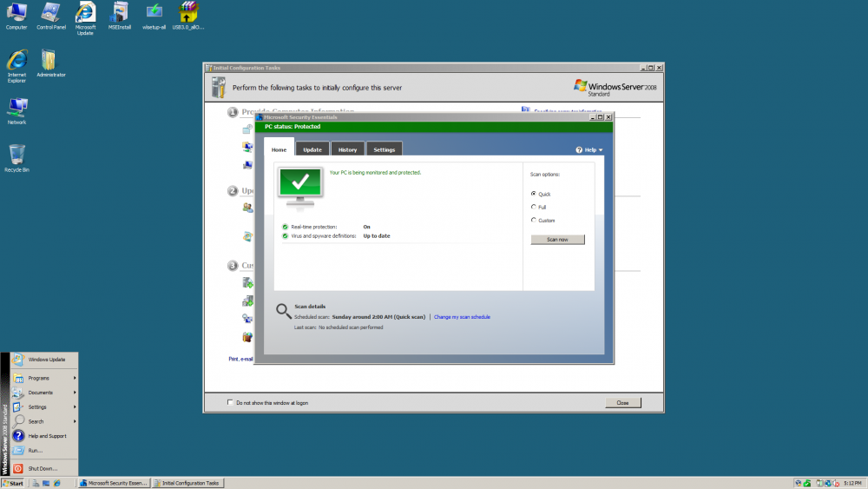Screen dimensions: 868x489
Task: Click the network connection tray icon
Action: point(828,483)
